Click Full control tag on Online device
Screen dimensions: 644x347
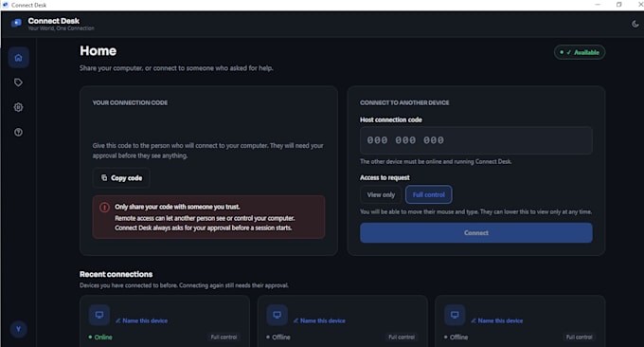[x=224, y=338]
